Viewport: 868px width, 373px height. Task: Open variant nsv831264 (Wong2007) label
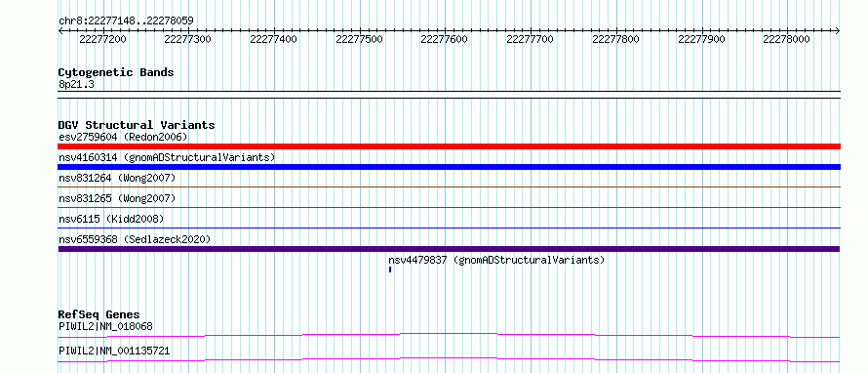[117, 178]
